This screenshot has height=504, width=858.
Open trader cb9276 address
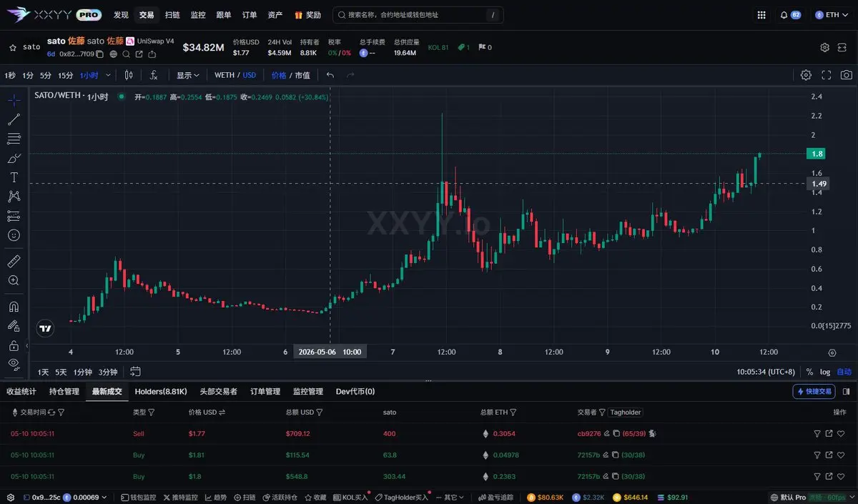589,433
